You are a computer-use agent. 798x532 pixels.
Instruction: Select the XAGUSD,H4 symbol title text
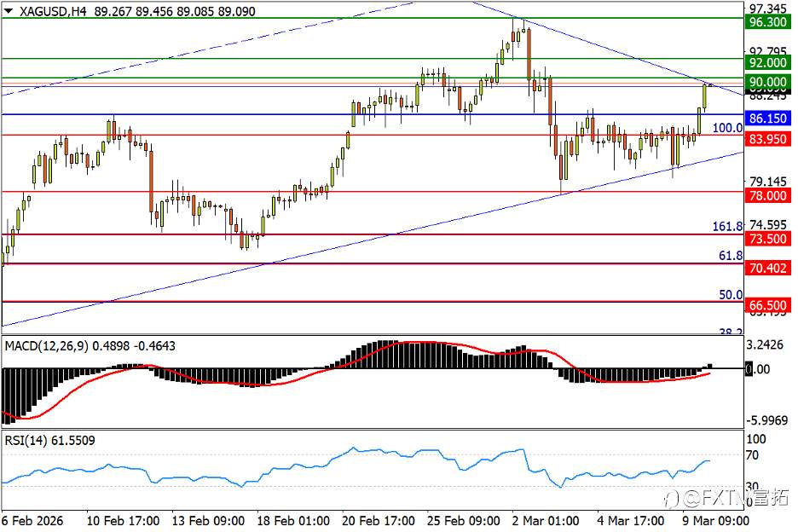[x=53, y=11]
